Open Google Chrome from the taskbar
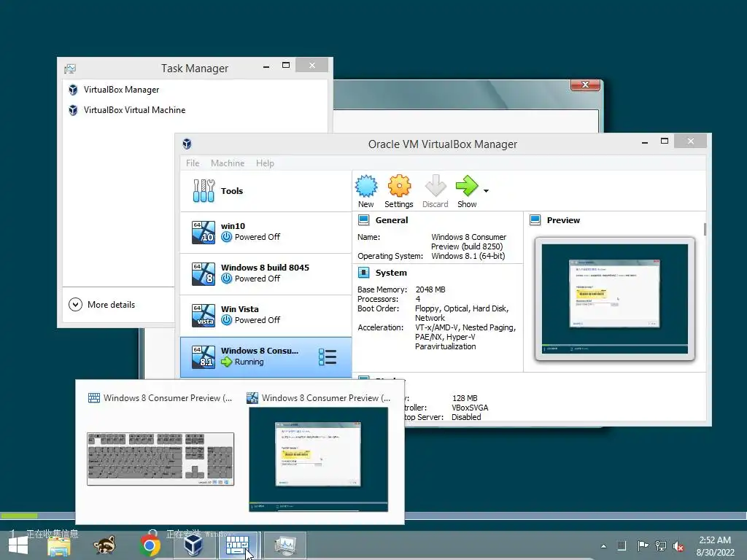 click(x=150, y=545)
